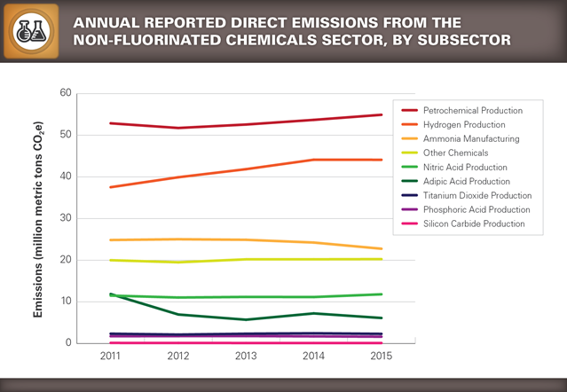Click the 30 tick label on y-axis
This screenshot has width=567, height=392.
[65, 218]
